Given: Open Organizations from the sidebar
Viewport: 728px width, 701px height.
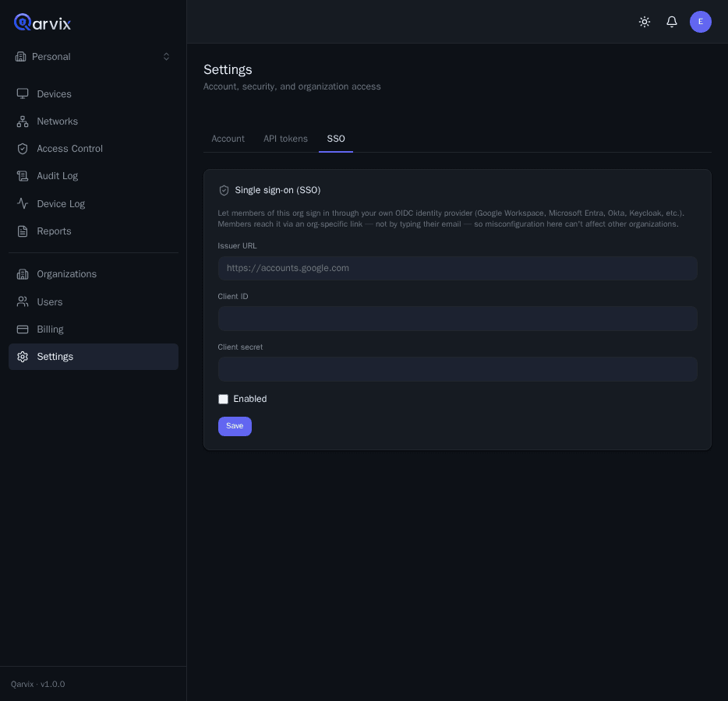Looking at the screenshot, I should coord(94,274).
